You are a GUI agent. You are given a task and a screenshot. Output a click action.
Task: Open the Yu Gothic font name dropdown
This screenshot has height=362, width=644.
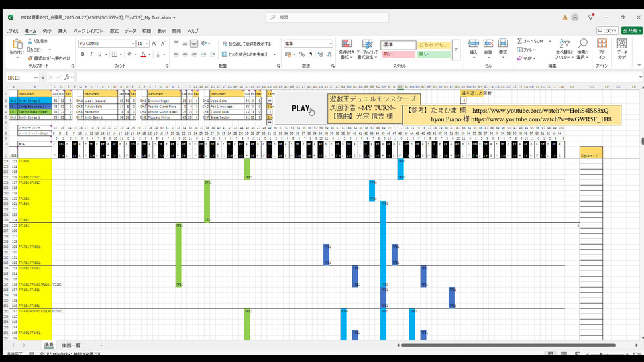pos(133,44)
